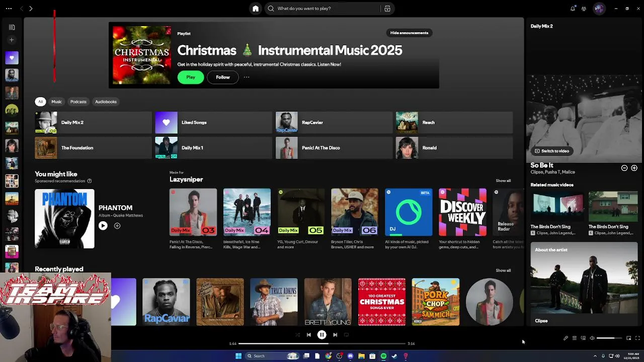The width and height of the screenshot is (644, 362).
Task: Adjust the volume slider
Action: click(x=609, y=338)
